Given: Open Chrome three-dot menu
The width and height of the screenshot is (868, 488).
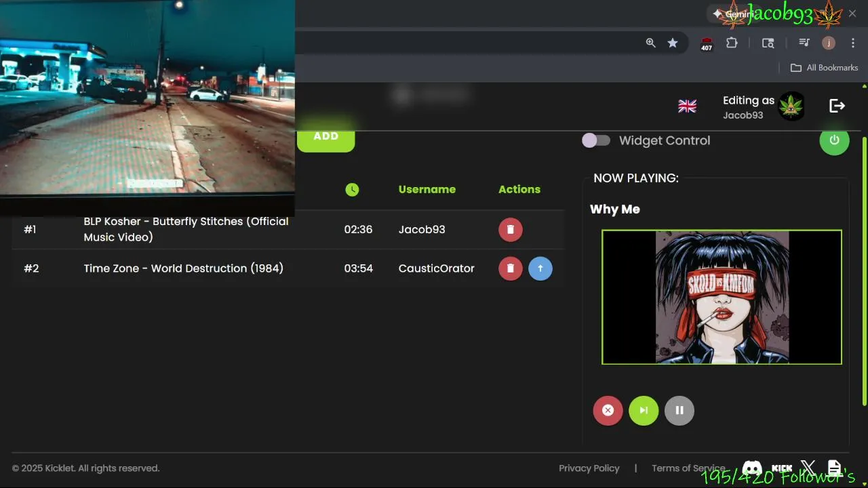Looking at the screenshot, I should click(x=853, y=43).
